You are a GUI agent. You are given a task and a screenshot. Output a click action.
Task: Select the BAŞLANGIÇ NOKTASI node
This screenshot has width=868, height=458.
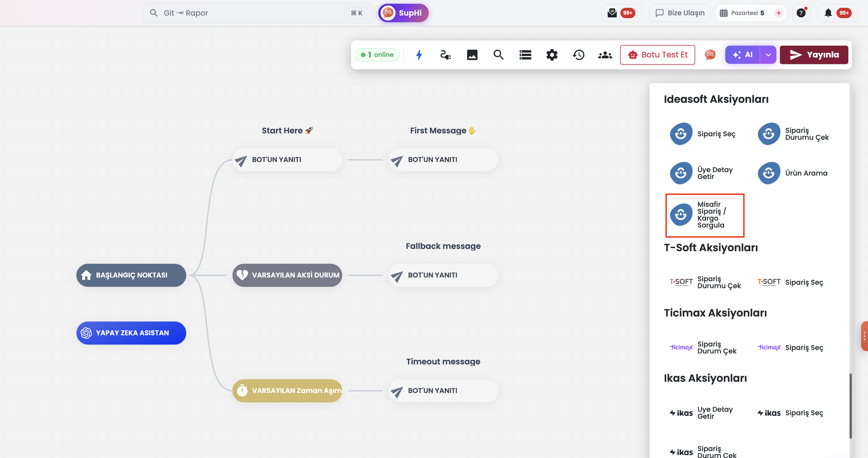(131, 275)
